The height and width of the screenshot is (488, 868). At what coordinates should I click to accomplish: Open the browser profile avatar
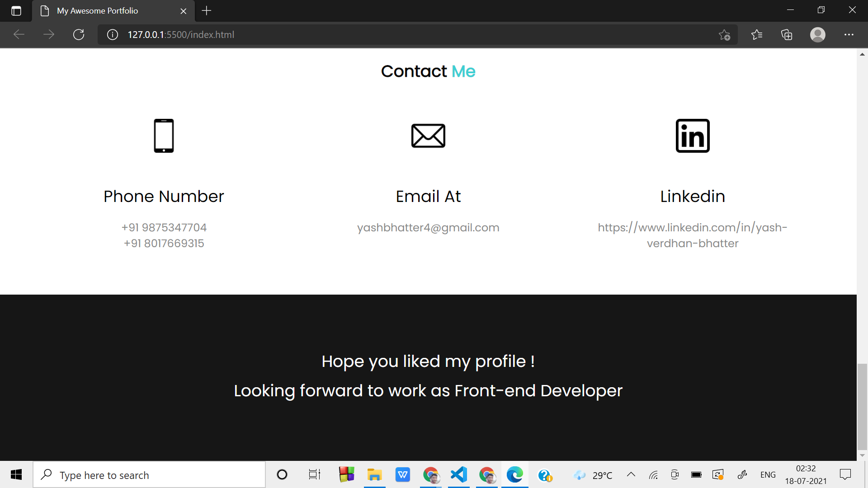pyautogui.click(x=817, y=34)
